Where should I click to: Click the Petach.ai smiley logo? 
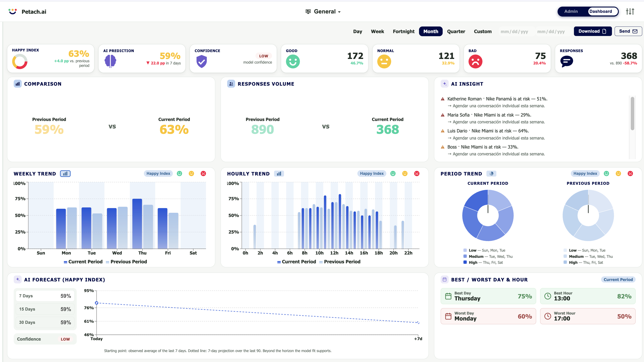tap(13, 11)
